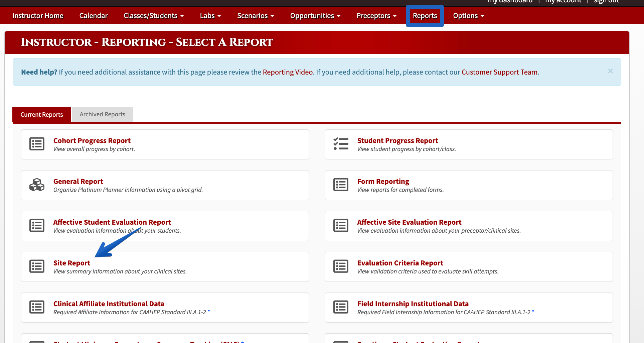The width and height of the screenshot is (644, 343).
Task: Dismiss the Need help banner
Action: tap(610, 71)
